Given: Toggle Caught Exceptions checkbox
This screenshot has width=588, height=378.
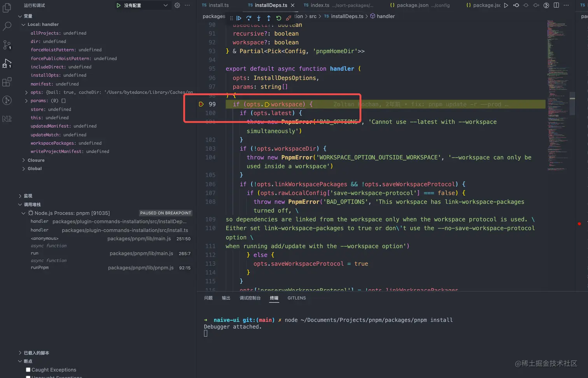Looking at the screenshot, I should tap(28, 370).
